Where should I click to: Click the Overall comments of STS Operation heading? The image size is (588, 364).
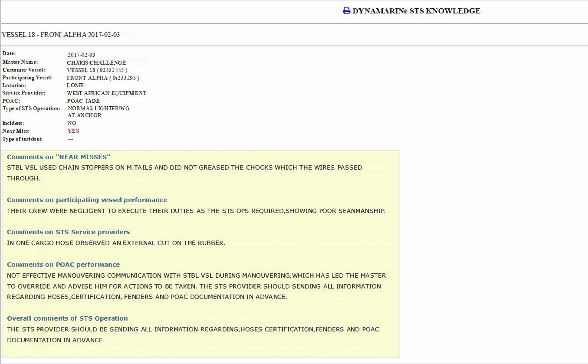click(x=67, y=318)
